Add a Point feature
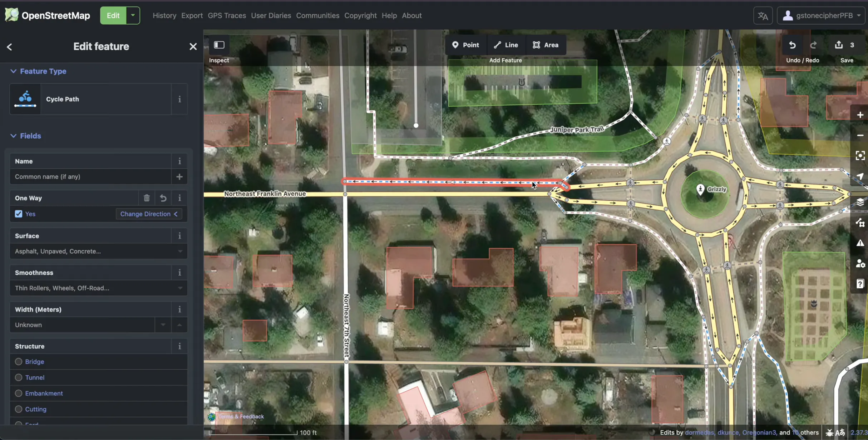 coord(465,45)
